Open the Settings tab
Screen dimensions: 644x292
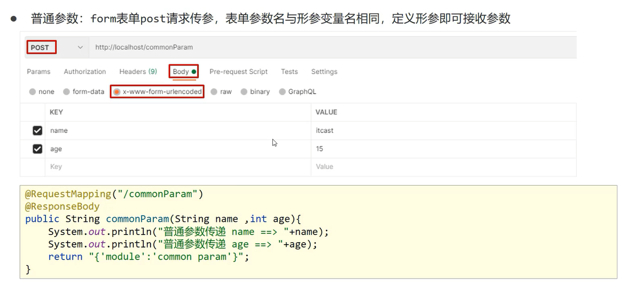[324, 72]
